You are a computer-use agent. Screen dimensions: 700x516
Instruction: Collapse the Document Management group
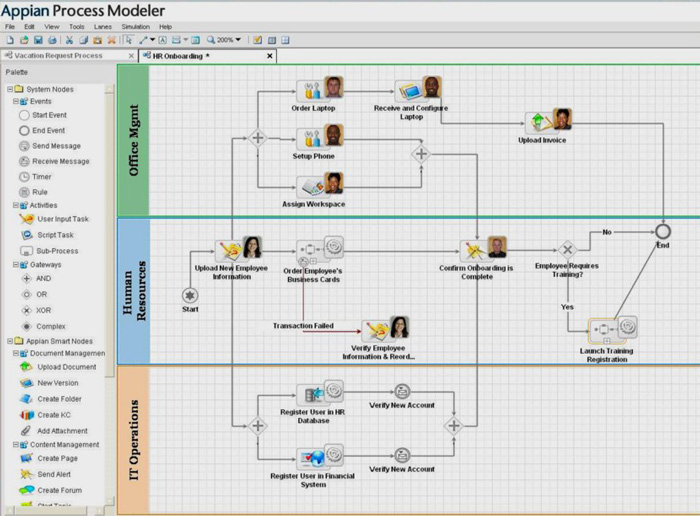click(x=16, y=353)
